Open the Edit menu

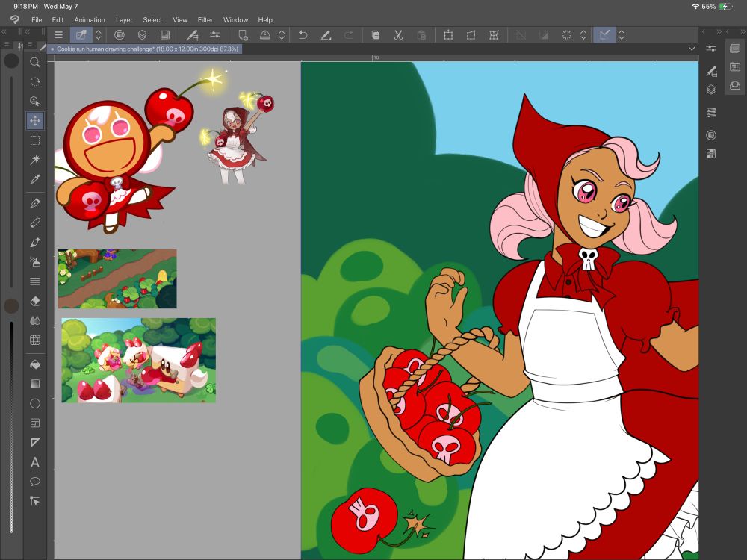point(58,20)
